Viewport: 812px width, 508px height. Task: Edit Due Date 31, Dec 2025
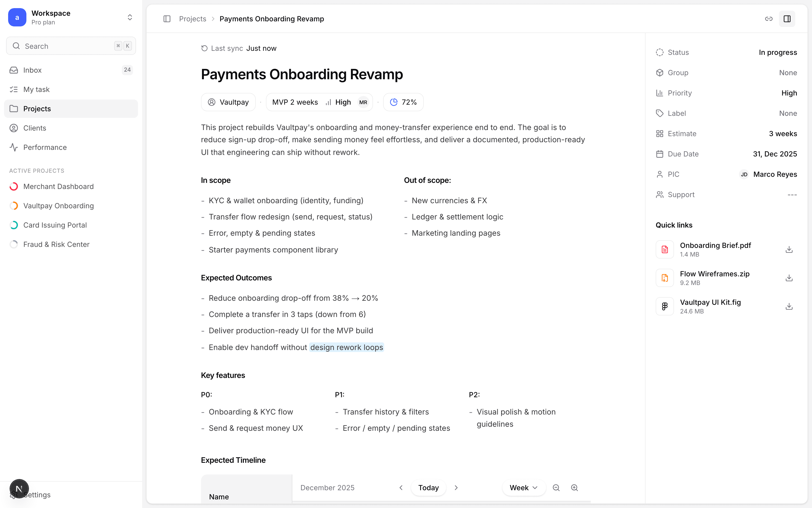pos(775,154)
